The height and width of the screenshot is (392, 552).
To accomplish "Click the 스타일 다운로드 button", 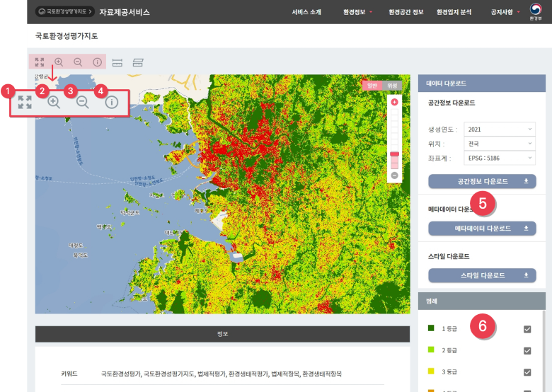I will [x=483, y=275].
